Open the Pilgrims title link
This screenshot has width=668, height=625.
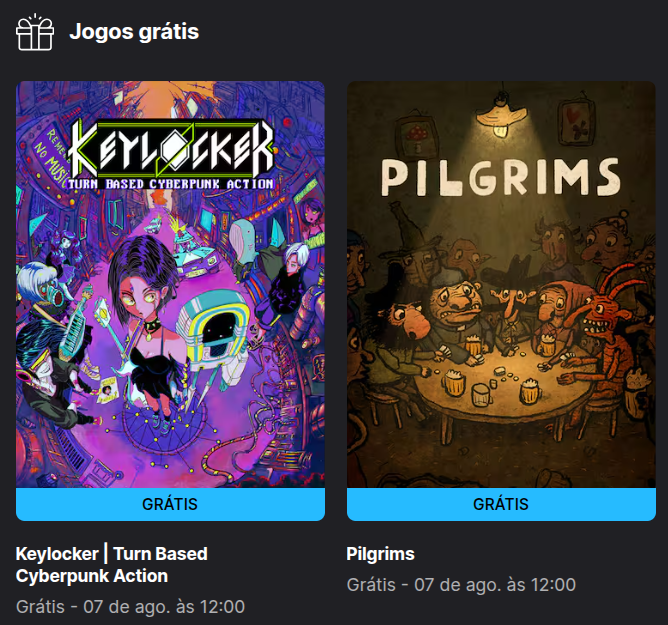[x=380, y=554]
